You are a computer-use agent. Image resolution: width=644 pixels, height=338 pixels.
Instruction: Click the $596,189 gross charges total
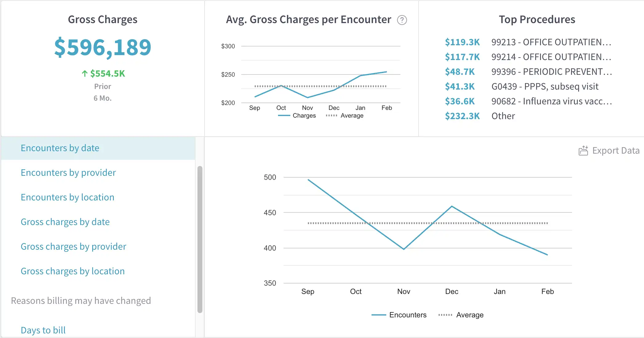(103, 47)
